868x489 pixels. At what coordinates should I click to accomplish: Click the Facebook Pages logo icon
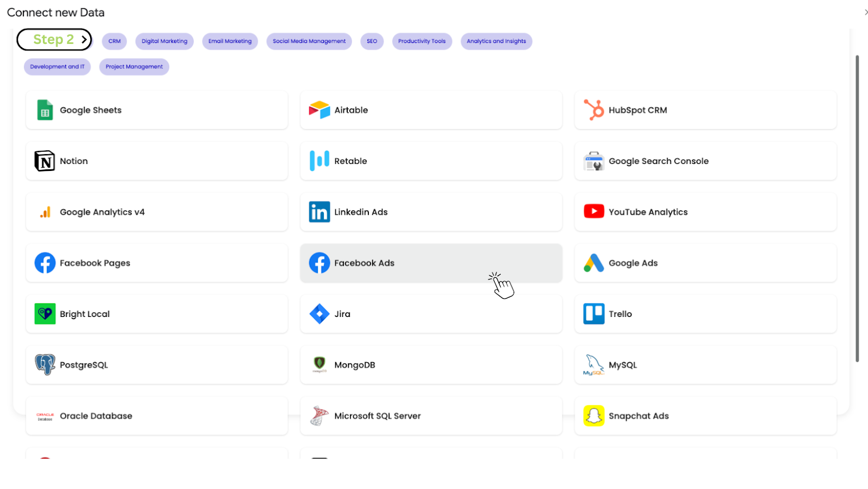(45, 263)
